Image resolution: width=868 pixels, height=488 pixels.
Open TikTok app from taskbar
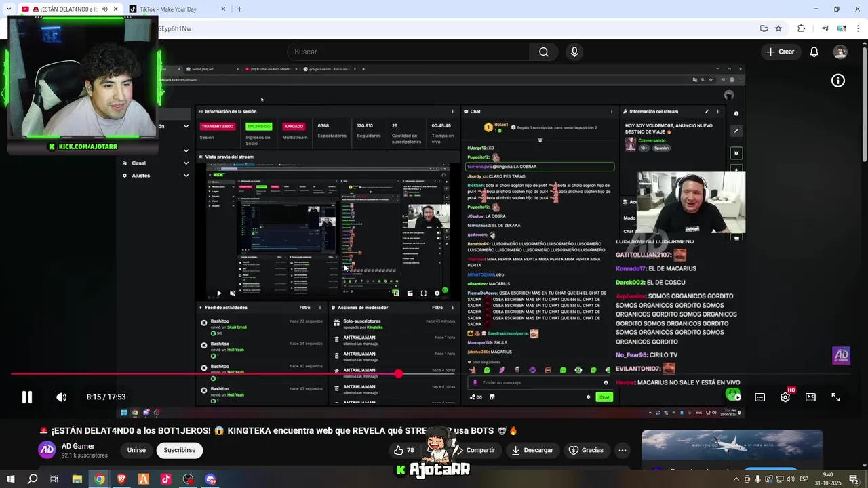[x=166, y=479]
